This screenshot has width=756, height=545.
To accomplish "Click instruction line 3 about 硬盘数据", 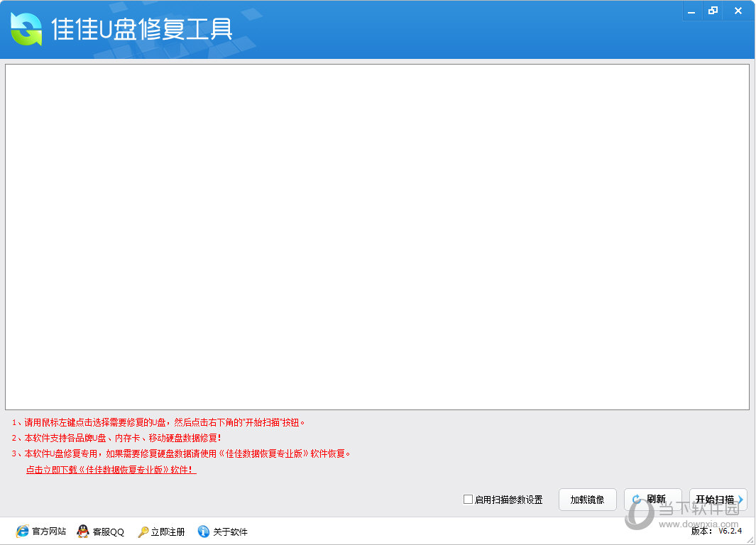I will tap(181, 453).
